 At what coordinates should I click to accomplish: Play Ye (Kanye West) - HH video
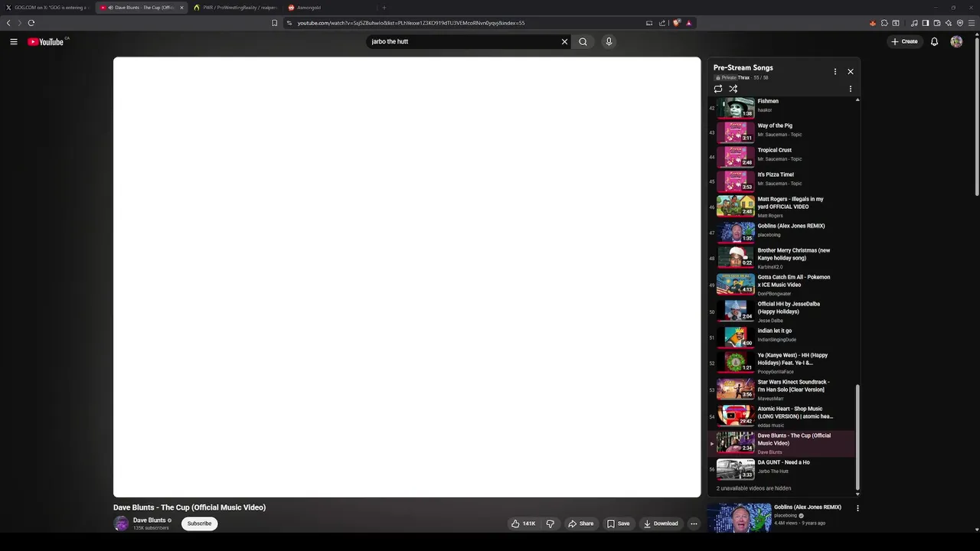(781, 363)
